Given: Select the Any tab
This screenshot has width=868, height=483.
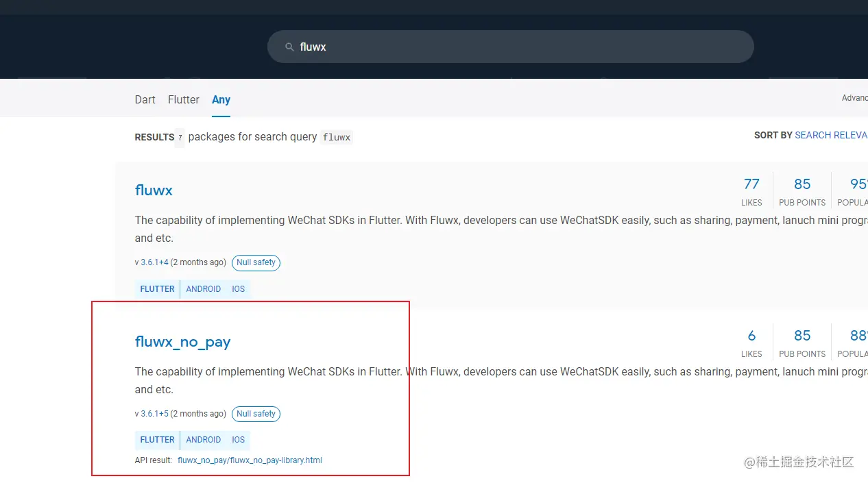Looking at the screenshot, I should pos(221,99).
